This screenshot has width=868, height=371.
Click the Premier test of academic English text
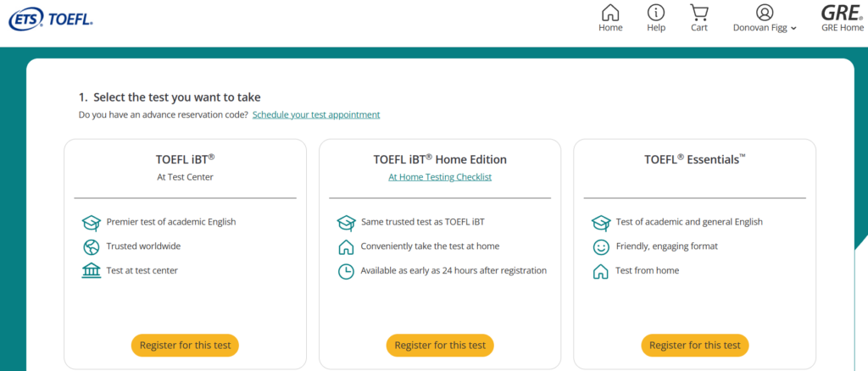171,222
